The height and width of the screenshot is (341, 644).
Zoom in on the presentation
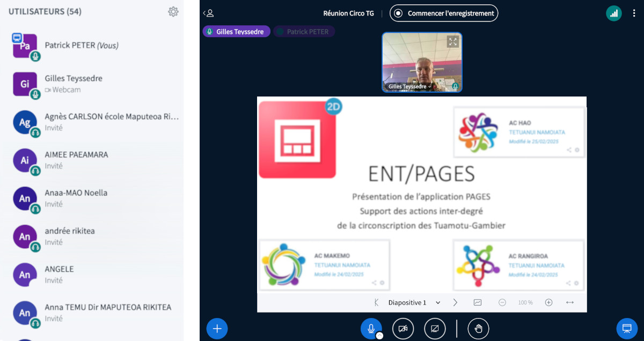pyautogui.click(x=548, y=302)
